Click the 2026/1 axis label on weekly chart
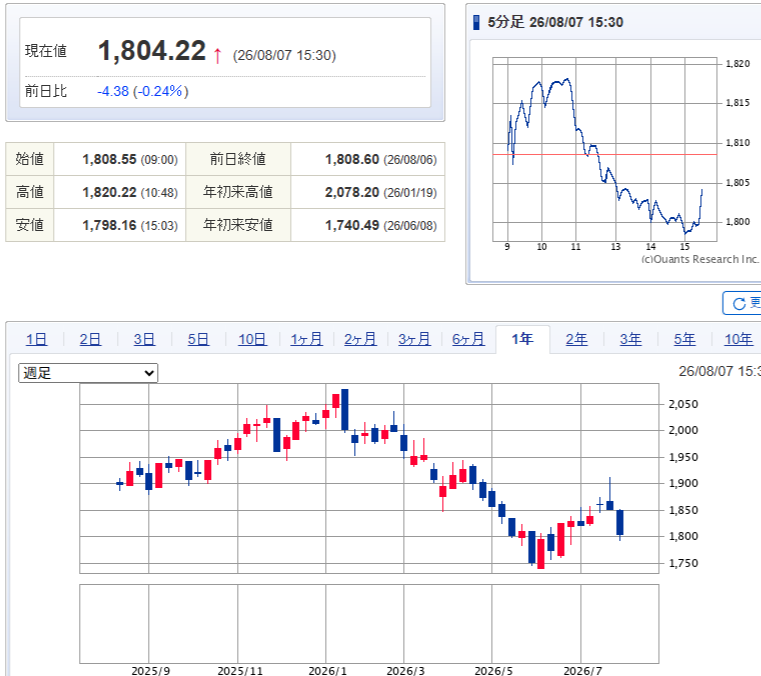The width and height of the screenshot is (761, 676). pos(328,671)
